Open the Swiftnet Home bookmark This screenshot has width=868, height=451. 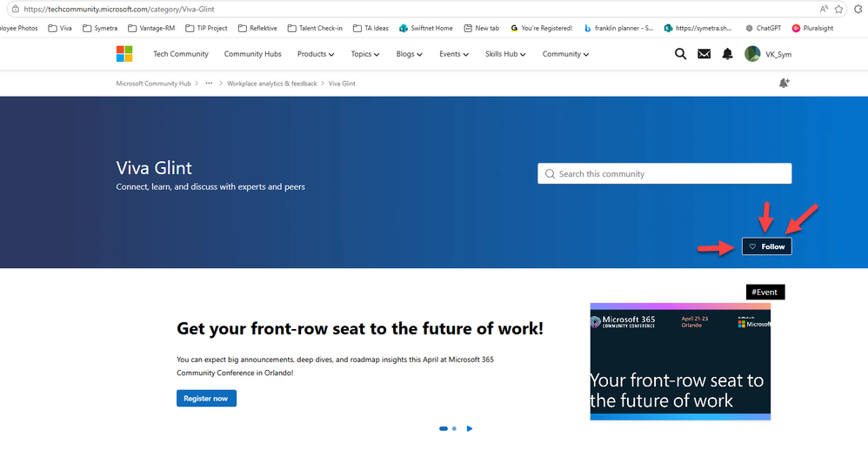coord(425,28)
